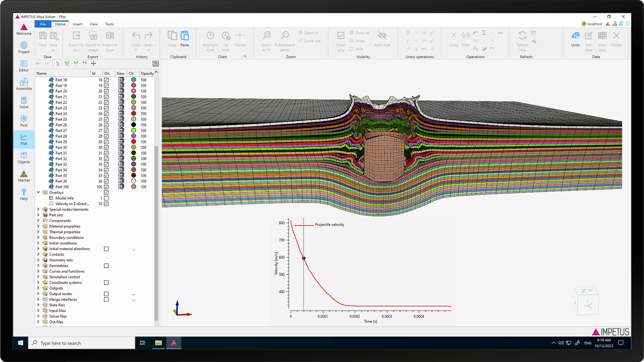
Task: Open the Market section
Action: pyautogui.click(x=24, y=176)
